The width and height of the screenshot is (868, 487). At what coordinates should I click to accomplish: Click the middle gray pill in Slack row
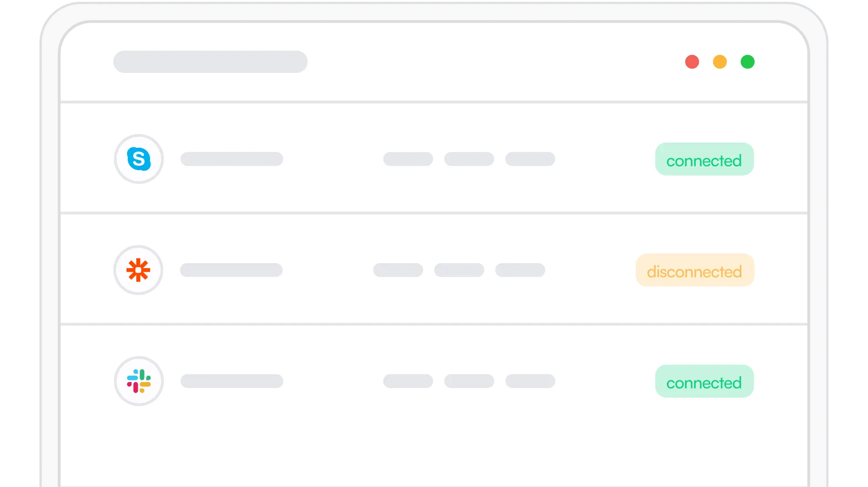coord(469,381)
